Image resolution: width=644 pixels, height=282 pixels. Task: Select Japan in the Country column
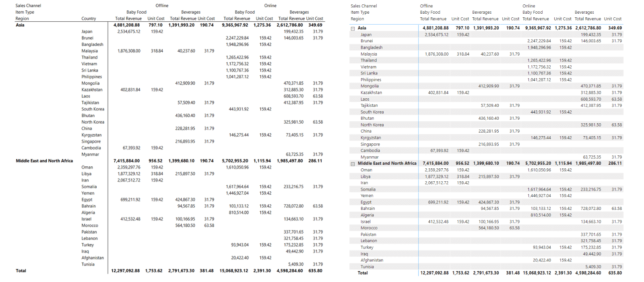tap(87, 31)
